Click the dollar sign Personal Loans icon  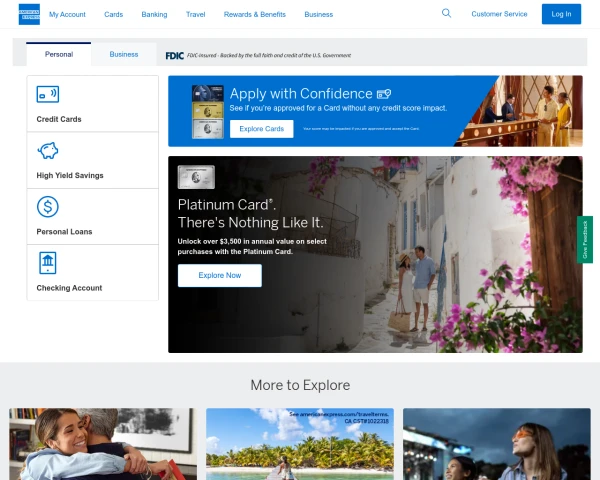tap(48, 207)
